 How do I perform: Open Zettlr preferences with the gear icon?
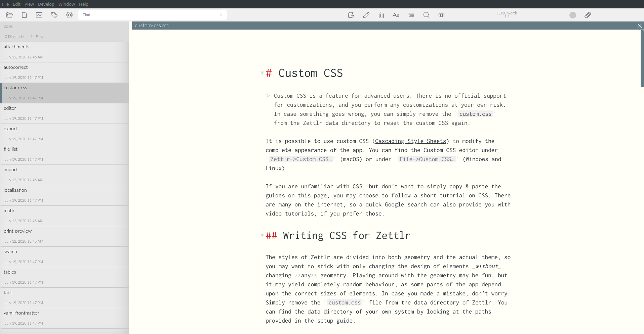[x=69, y=15]
